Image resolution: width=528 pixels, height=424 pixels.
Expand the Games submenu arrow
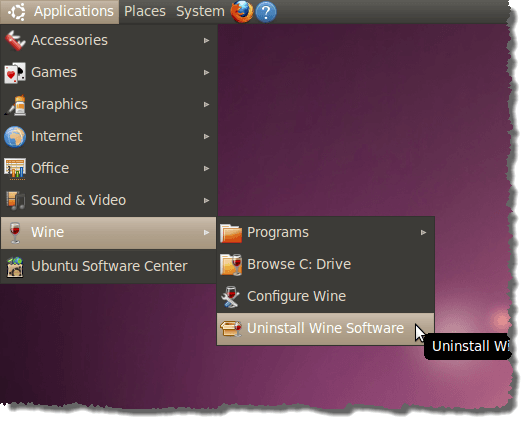pos(206,72)
